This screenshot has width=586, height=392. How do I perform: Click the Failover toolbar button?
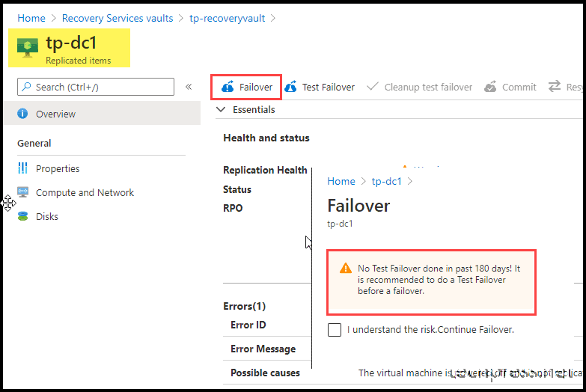(247, 87)
